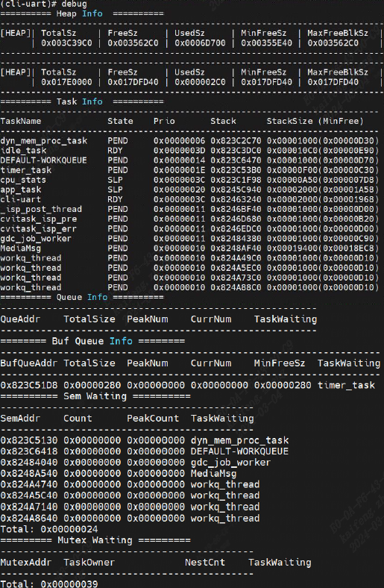Select semaphore address 0x824A4740
The width and height of the screenshot is (384, 588).
pyautogui.click(x=29, y=484)
